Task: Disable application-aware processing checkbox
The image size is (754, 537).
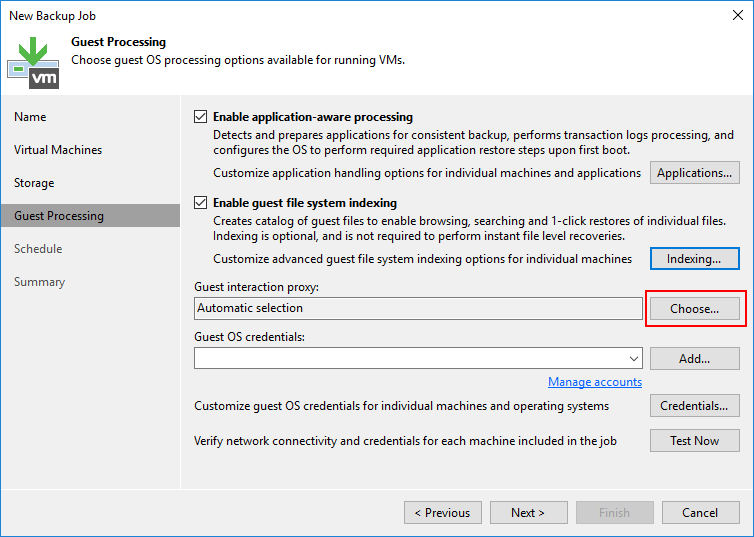Action: [201, 117]
